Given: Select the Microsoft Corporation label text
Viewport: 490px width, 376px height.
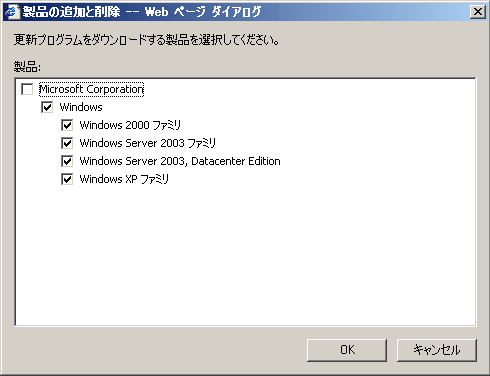Looking at the screenshot, I should (91, 89).
